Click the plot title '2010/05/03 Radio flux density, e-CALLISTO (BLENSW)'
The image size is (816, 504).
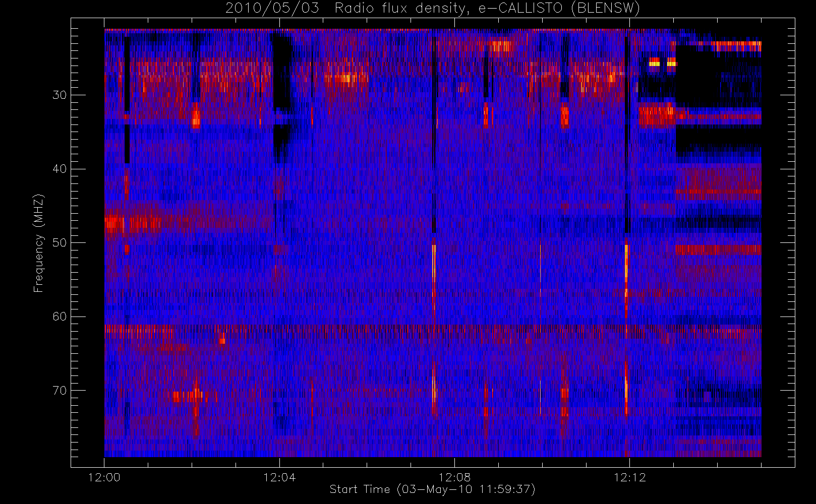tap(433, 9)
